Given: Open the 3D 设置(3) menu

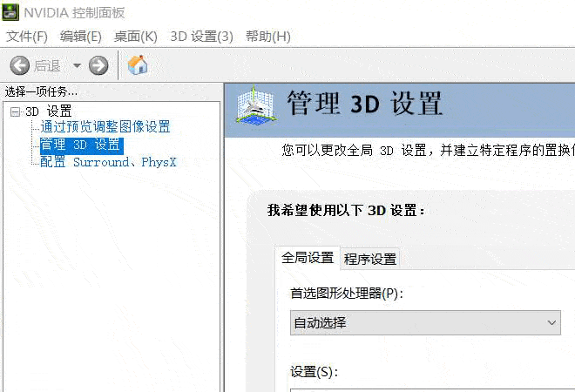Looking at the screenshot, I should (x=202, y=37).
